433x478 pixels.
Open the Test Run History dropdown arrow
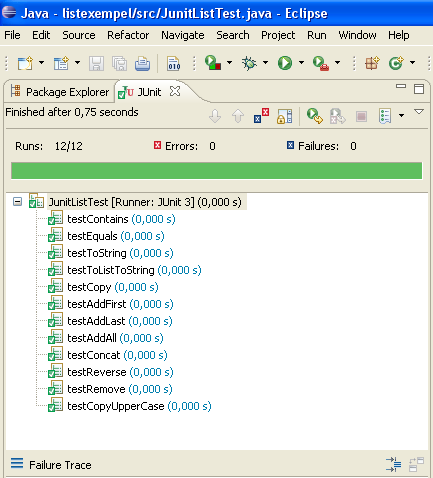tap(402, 116)
